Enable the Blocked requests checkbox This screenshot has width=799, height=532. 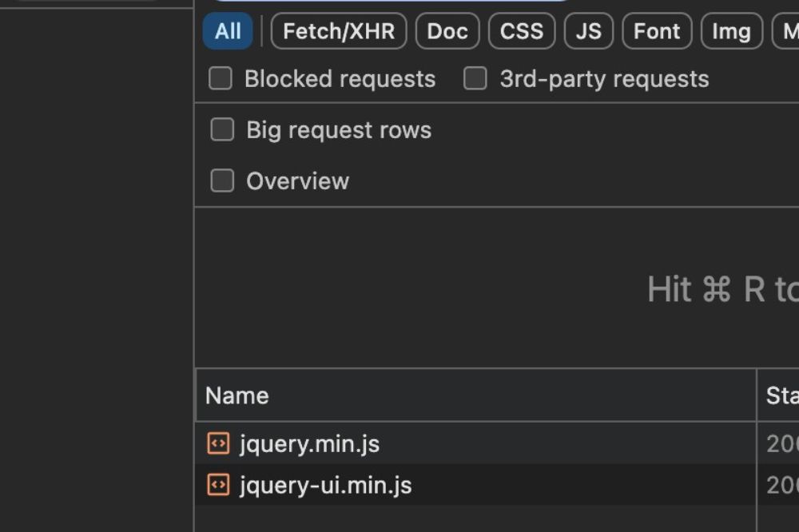tap(221, 78)
